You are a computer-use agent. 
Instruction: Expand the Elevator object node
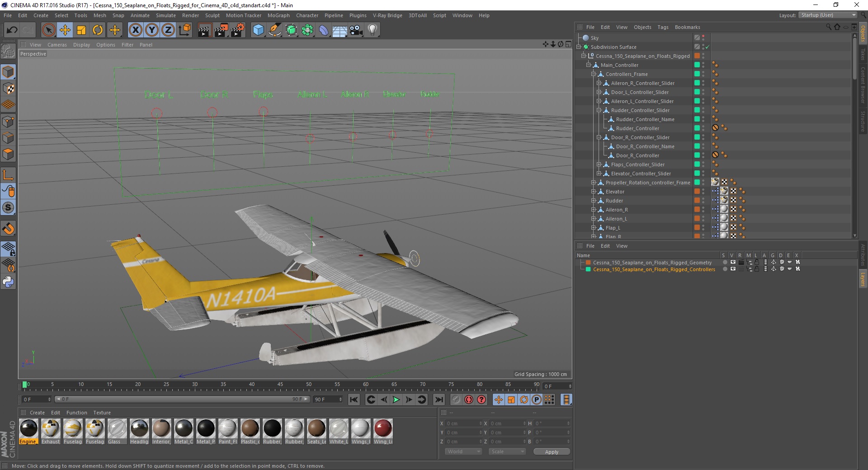tap(594, 192)
